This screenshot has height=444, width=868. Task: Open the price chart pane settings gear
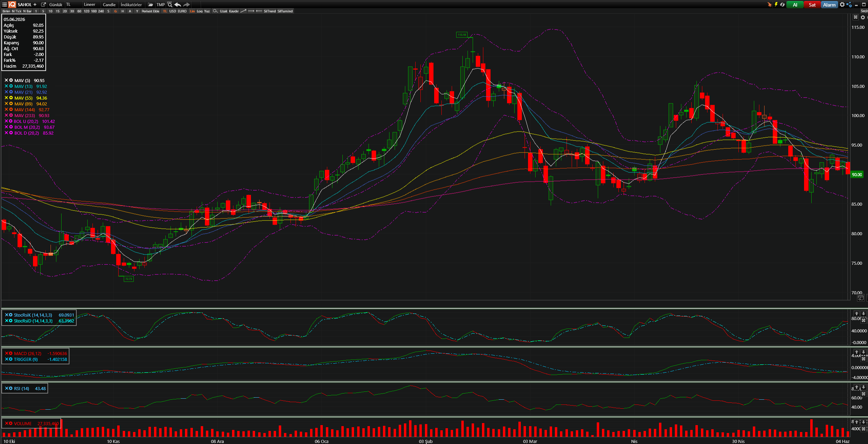coord(863,17)
